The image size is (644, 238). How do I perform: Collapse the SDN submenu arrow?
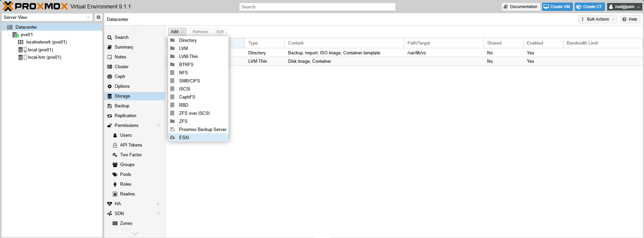159,214
